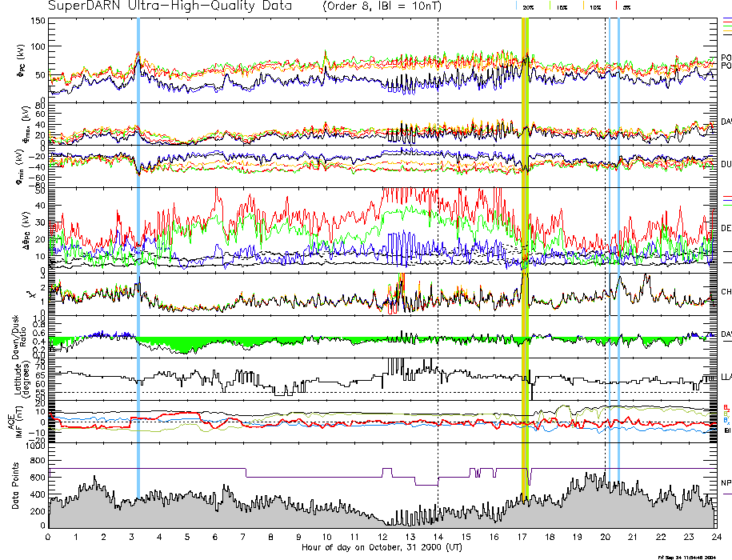
Task: Click hour '6' on the x-axis
Action: [x=215, y=537]
